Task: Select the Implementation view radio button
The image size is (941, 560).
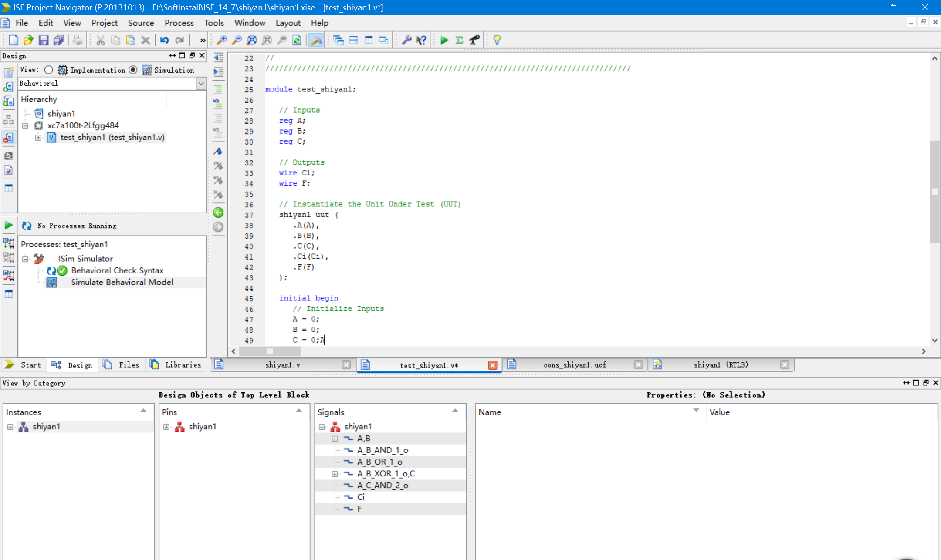Action: click(49, 70)
